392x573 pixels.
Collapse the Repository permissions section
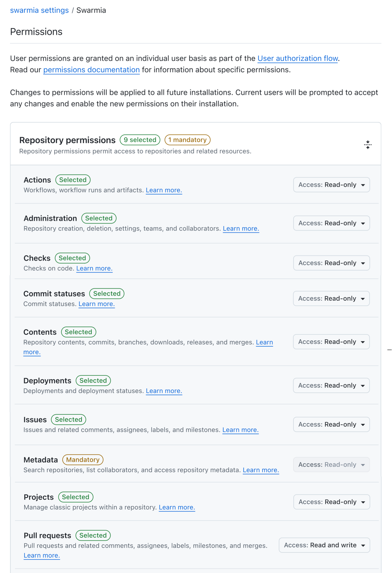(x=368, y=145)
